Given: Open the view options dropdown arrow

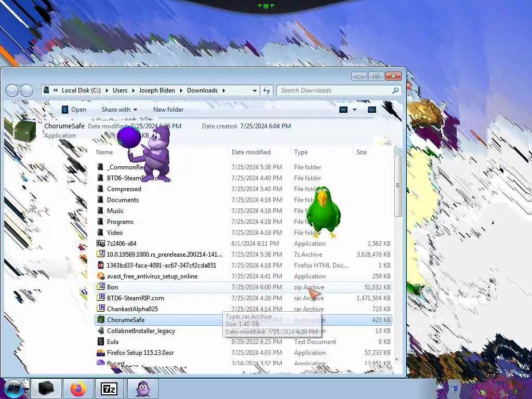Looking at the screenshot, I should pyautogui.click(x=354, y=110).
